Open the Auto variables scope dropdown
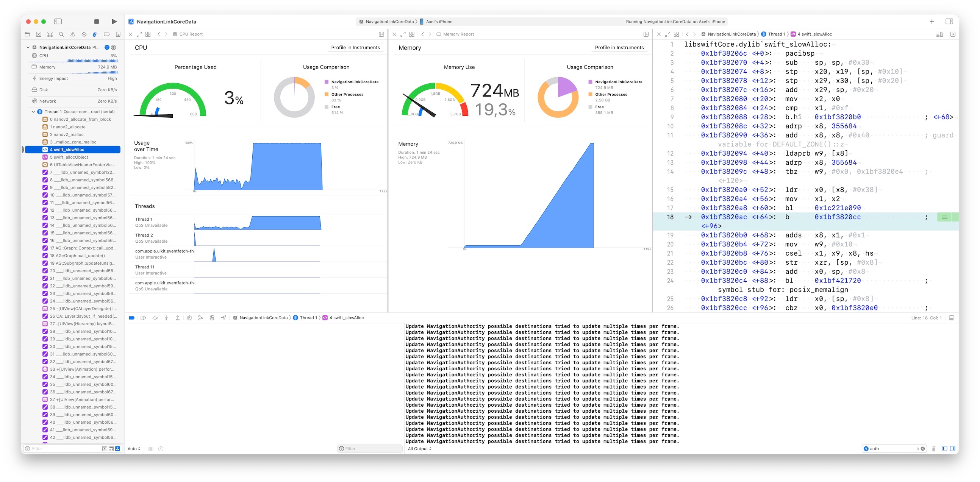980x482 pixels. tap(134, 449)
